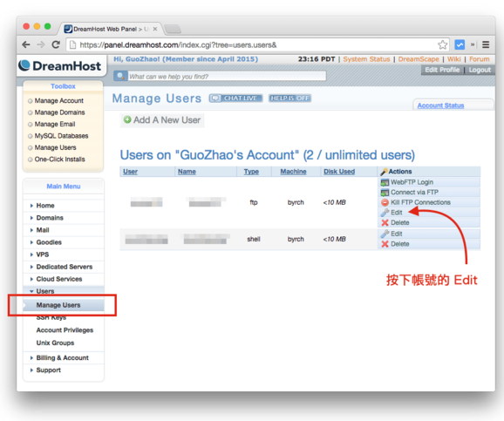Open the Account Status link
504x421 pixels.
pos(440,105)
